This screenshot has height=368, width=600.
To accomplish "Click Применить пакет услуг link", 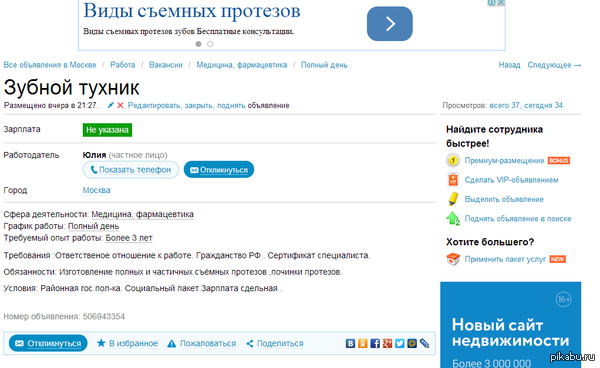I will pyautogui.click(x=505, y=259).
